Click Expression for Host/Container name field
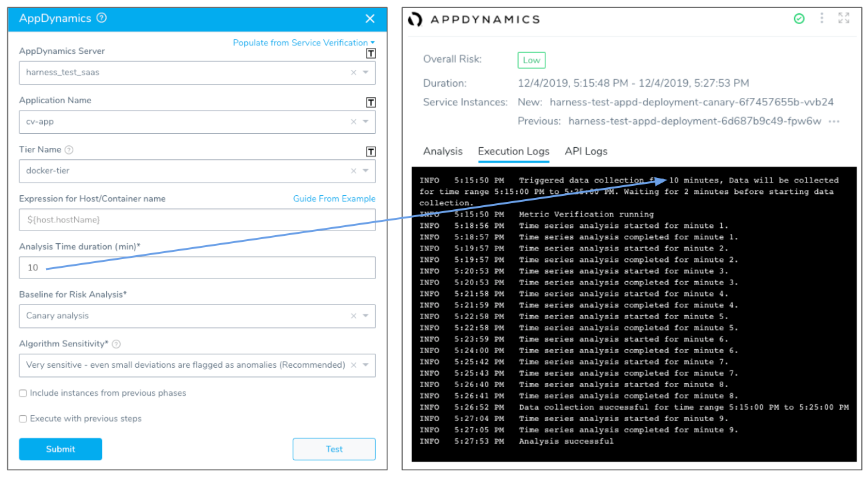The image size is (868, 479). [x=197, y=220]
